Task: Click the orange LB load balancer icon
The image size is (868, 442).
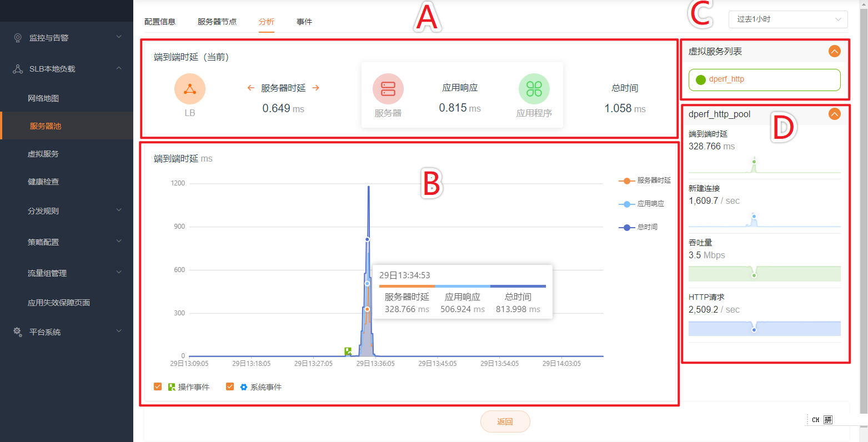Action: 190,89
